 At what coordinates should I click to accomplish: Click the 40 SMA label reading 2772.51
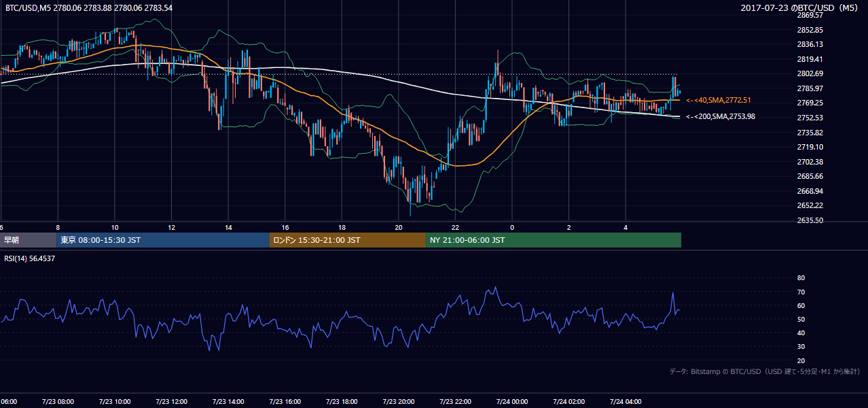point(719,101)
